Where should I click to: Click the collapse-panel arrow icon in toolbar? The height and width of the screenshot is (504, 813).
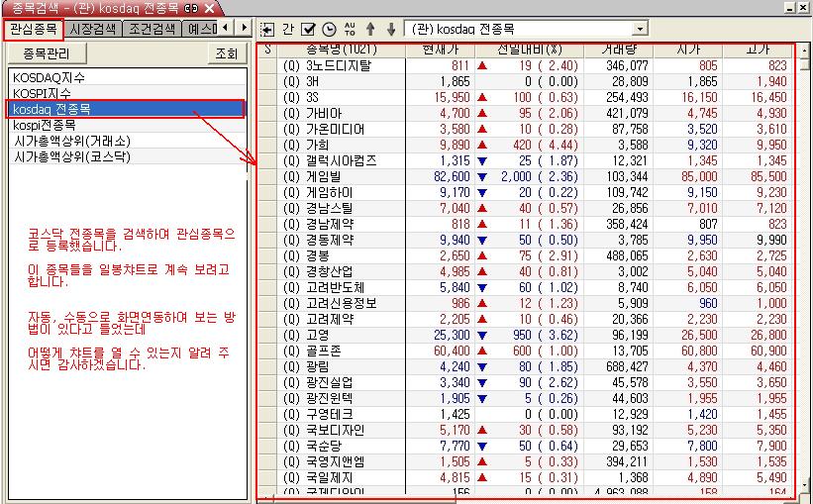pyautogui.click(x=267, y=29)
